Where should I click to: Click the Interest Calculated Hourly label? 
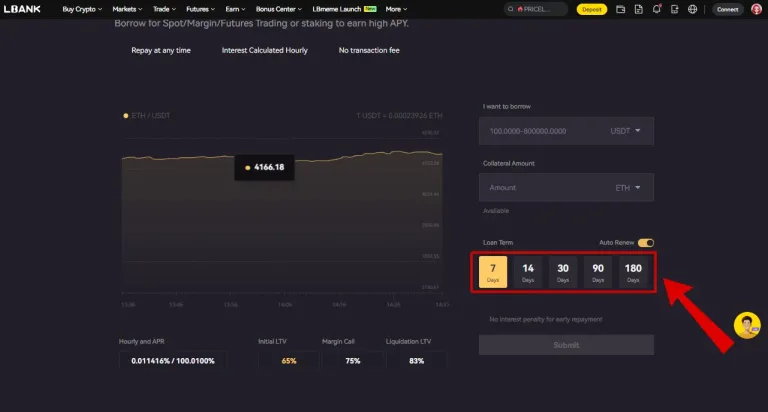264,50
